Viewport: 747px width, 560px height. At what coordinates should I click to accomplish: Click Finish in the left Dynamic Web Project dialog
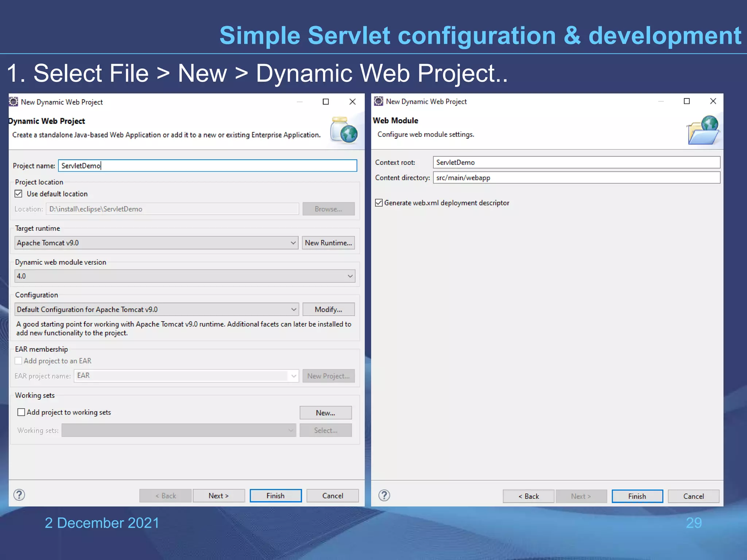point(275,496)
